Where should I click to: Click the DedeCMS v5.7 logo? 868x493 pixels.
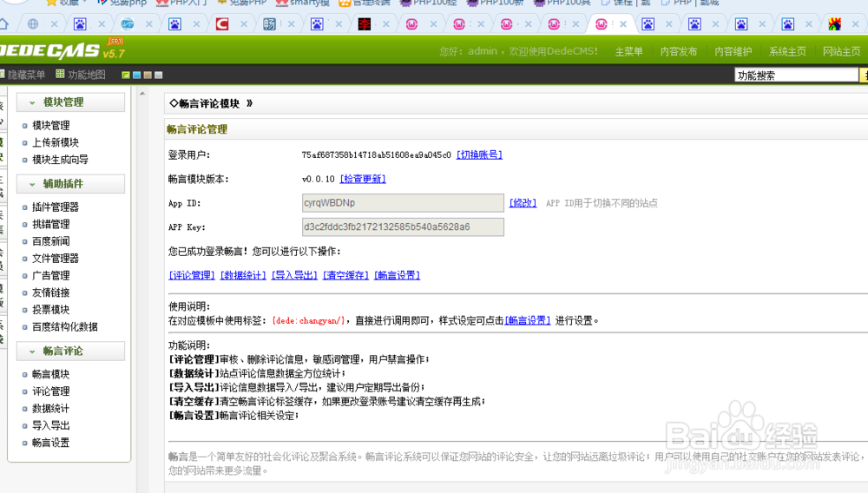click(62, 49)
